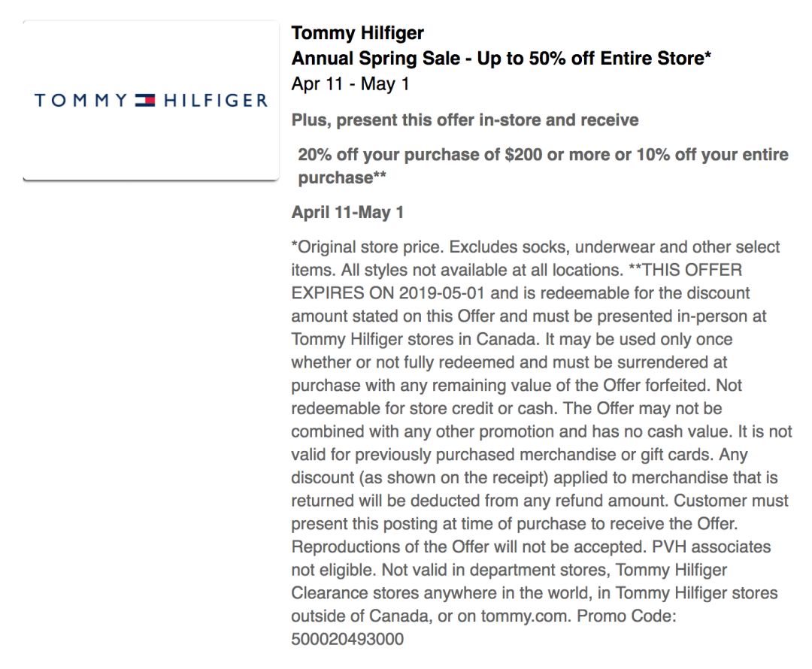Click the Apr 11 - May 1 date line
812x669 pixels.
[x=350, y=84]
